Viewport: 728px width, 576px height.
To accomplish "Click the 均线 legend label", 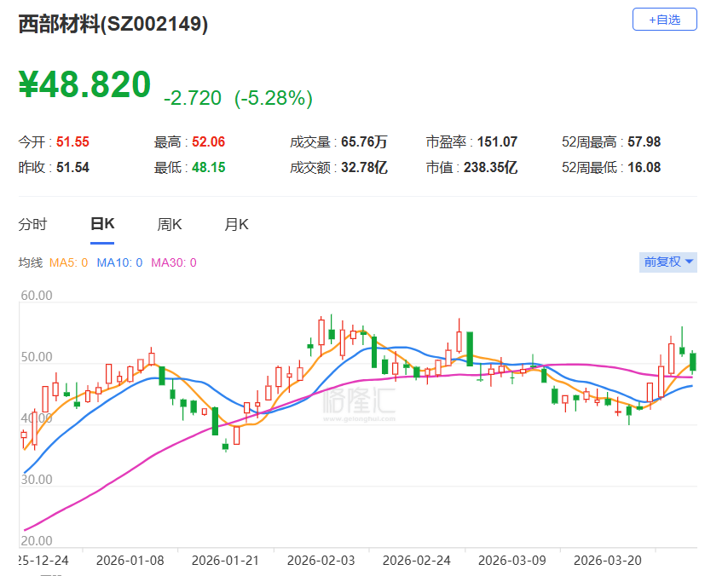I will (30, 262).
